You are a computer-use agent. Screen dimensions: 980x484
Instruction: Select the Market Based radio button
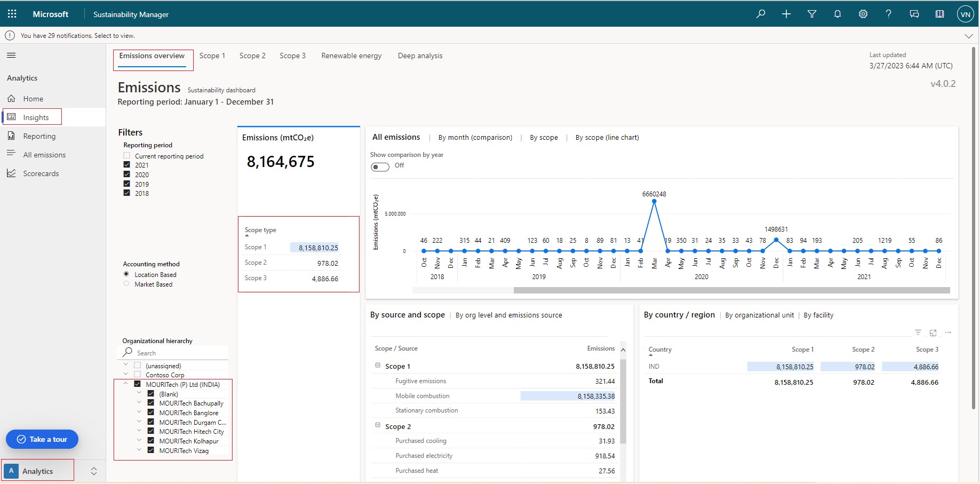click(126, 284)
